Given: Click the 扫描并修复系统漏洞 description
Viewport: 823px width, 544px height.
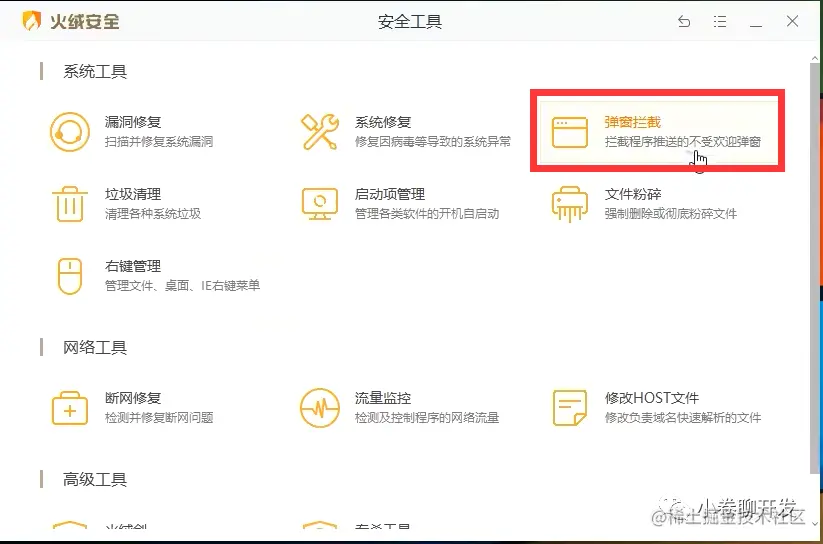Looking at the screenshot, I should tap(159, 142).
